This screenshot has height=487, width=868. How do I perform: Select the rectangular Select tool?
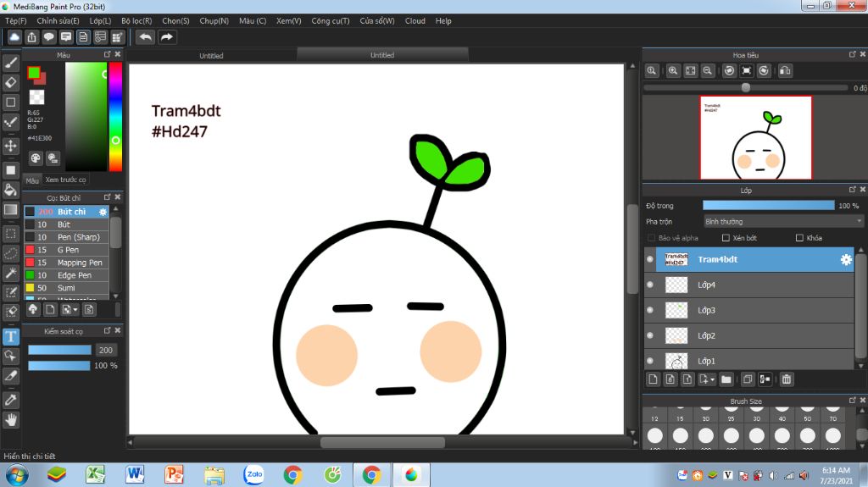click(10, 233)
